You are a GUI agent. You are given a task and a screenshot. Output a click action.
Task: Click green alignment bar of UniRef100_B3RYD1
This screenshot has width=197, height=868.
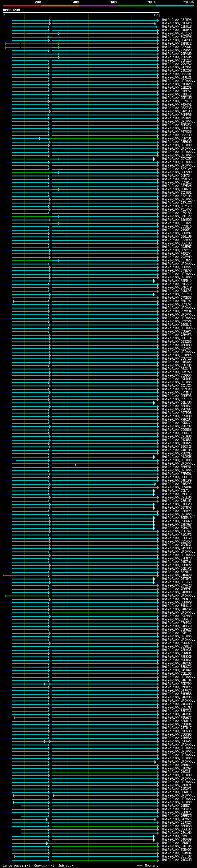(x=104, y=139)
